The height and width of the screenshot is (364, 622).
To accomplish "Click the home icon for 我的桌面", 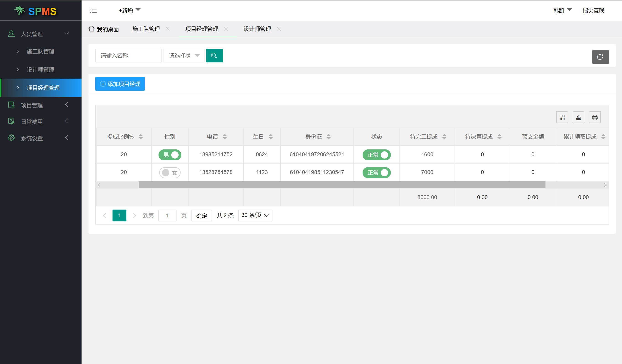I will click(x=92, y=29).
